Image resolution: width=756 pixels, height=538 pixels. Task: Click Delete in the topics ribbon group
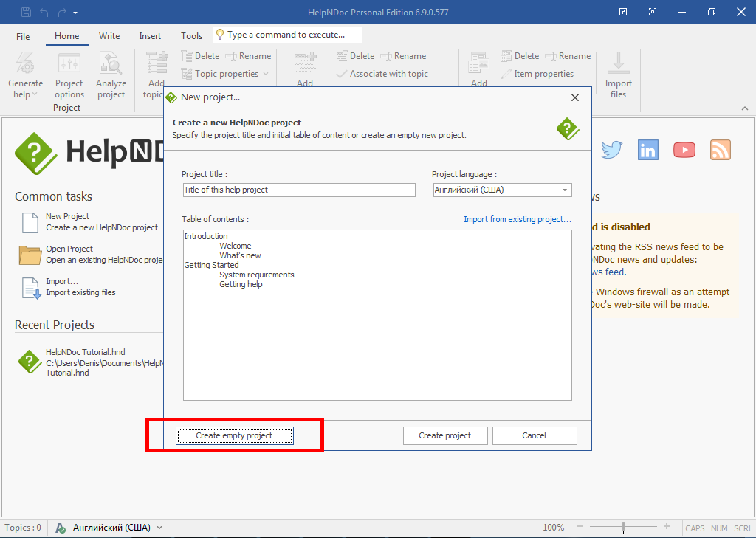tap(201, 56)
